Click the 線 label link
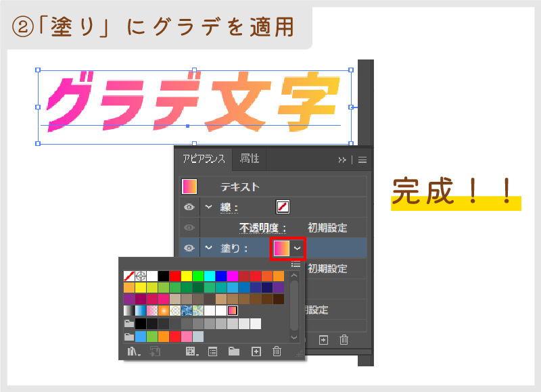The width and height of the screenshot is (541, 392). [229, 207]
